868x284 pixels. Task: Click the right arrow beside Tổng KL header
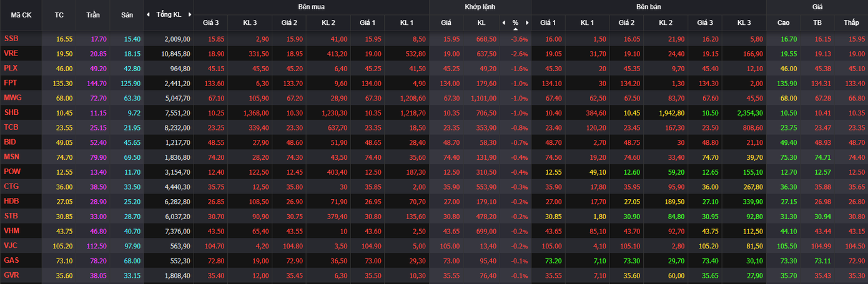coord(190,14)
